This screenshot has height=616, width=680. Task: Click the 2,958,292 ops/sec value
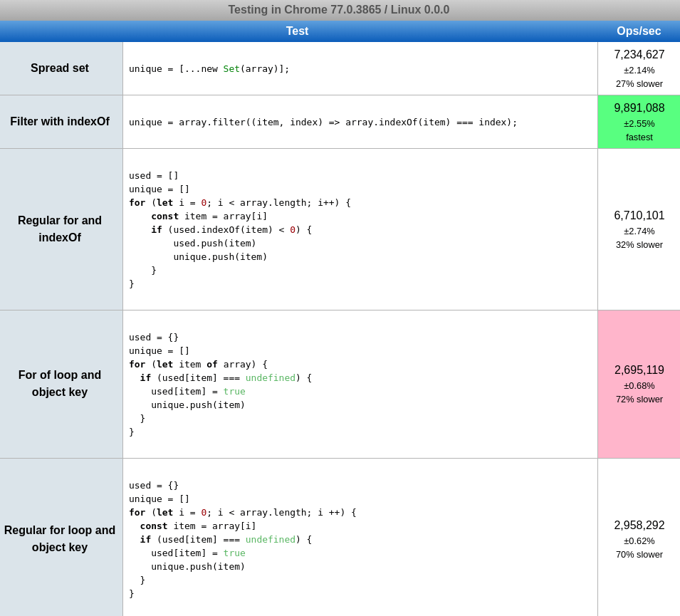(x=639, y=526)
